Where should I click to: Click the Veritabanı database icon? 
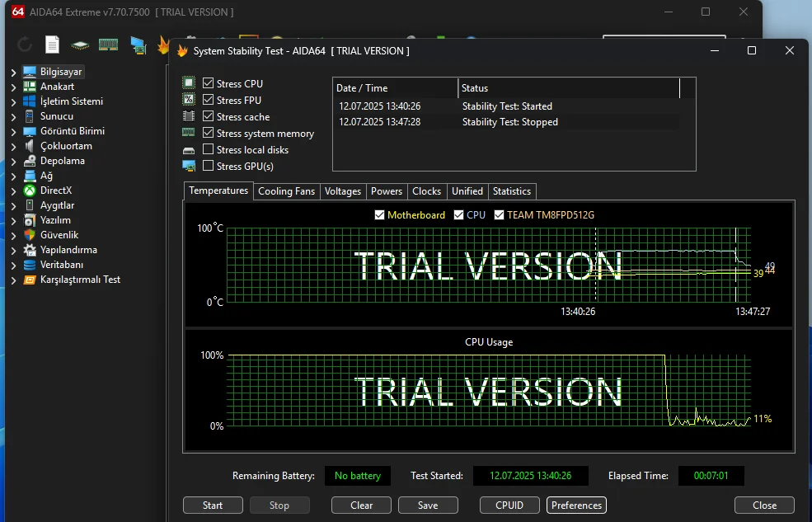point(30,265)
